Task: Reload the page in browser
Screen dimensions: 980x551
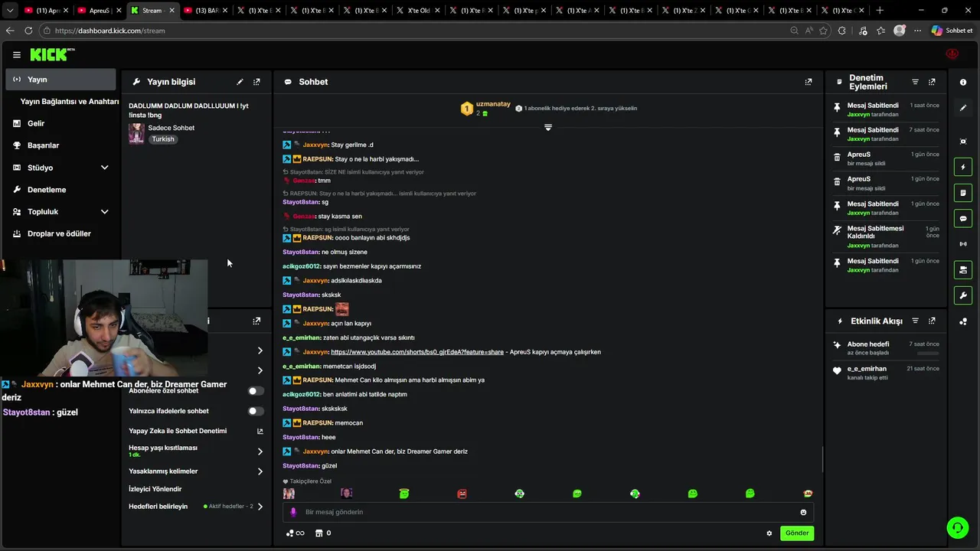Action: 28,31
